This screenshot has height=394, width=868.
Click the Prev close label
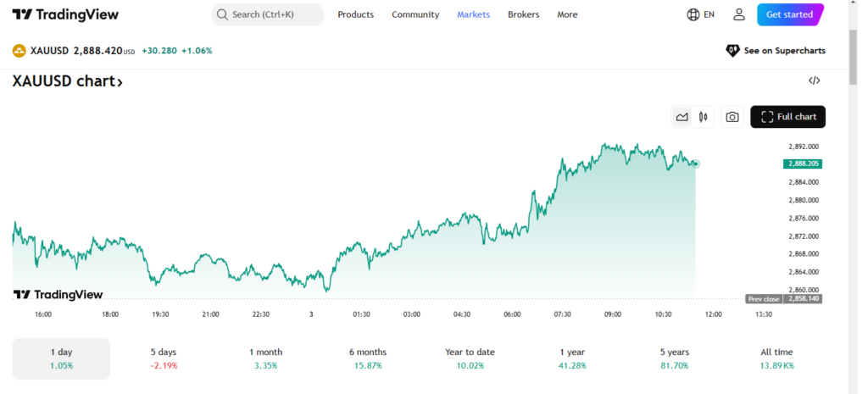point(764,299)
